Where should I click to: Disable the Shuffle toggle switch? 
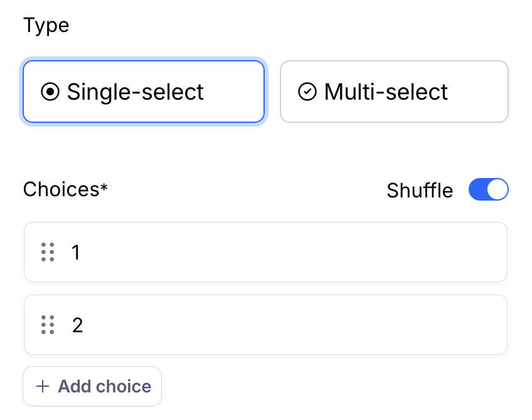[488, 190]
